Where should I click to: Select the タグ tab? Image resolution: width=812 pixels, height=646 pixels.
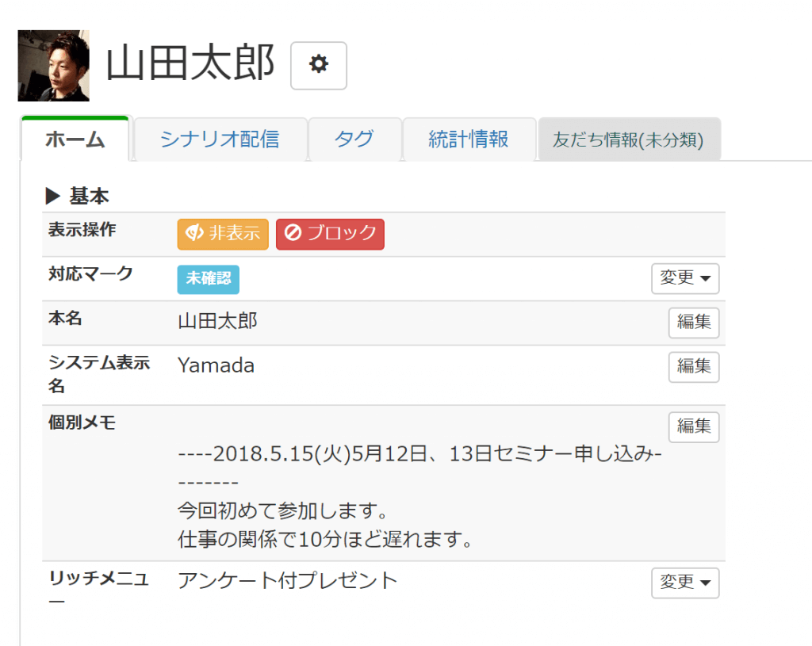354,140
